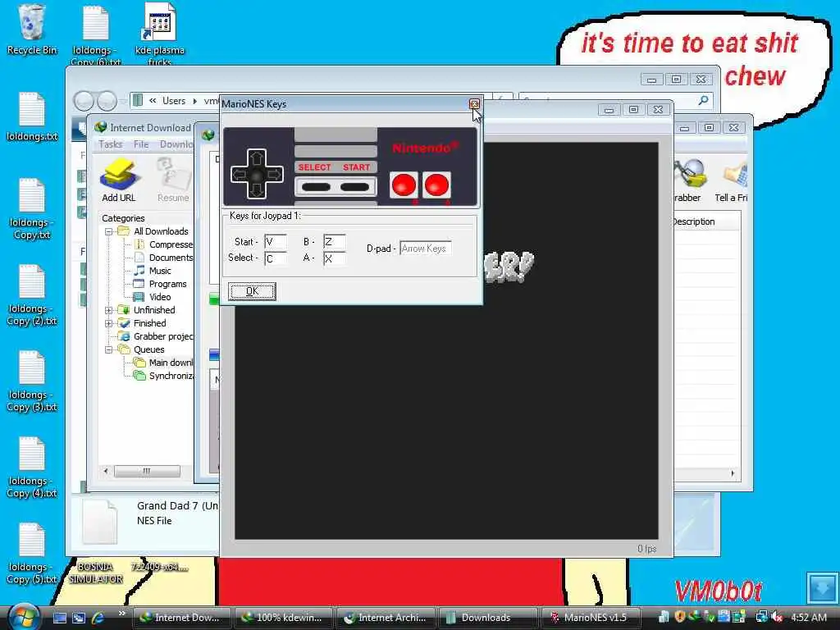
Task: Select loldongs.txt file on desktop
Action: [x=32, y=116]
